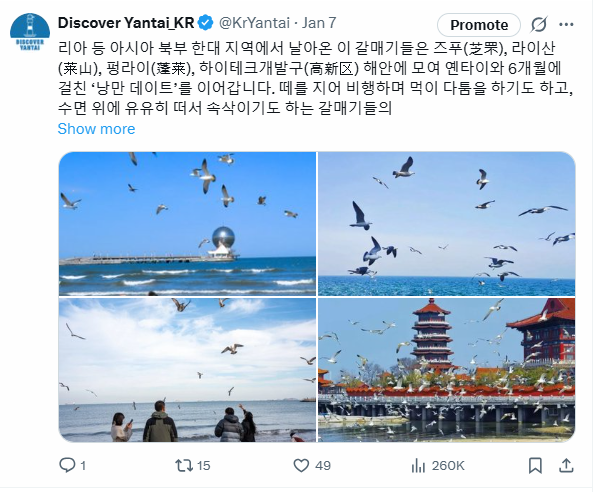Screen dimensions: 610x492
Task: Click the Discover Yantai_KR display name
Action: pyautogui.click(x=126, y=23)
